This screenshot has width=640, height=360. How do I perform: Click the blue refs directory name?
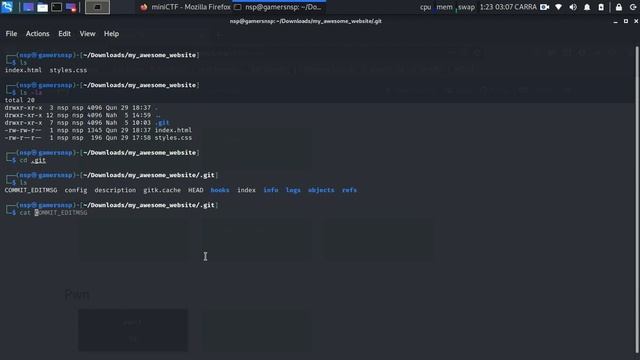click(349, 190)
